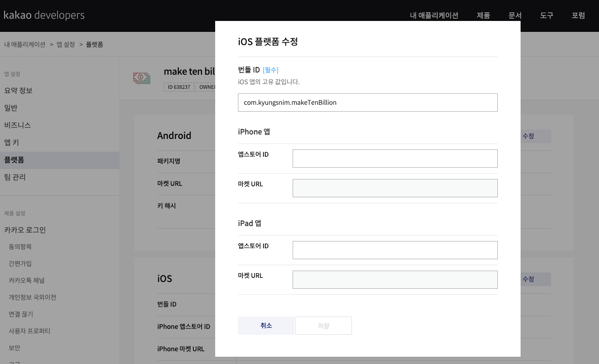Click the kakao developers logo

[x=44, y=15]
